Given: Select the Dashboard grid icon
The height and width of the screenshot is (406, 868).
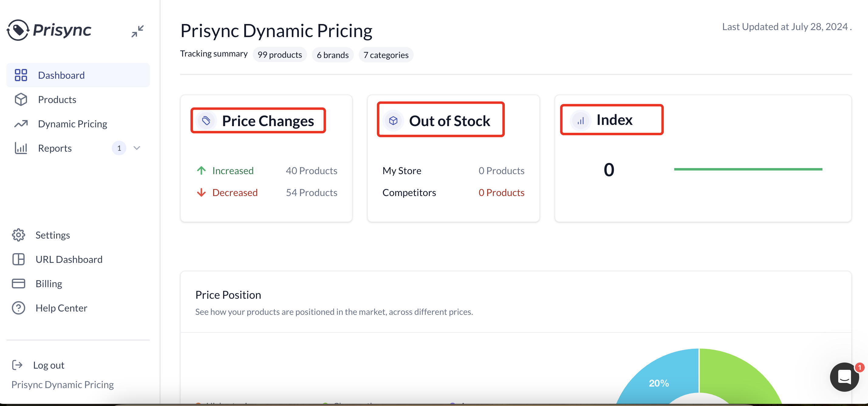Looking at the screenshot, I should pyautogui.click(x=21, y=75).
